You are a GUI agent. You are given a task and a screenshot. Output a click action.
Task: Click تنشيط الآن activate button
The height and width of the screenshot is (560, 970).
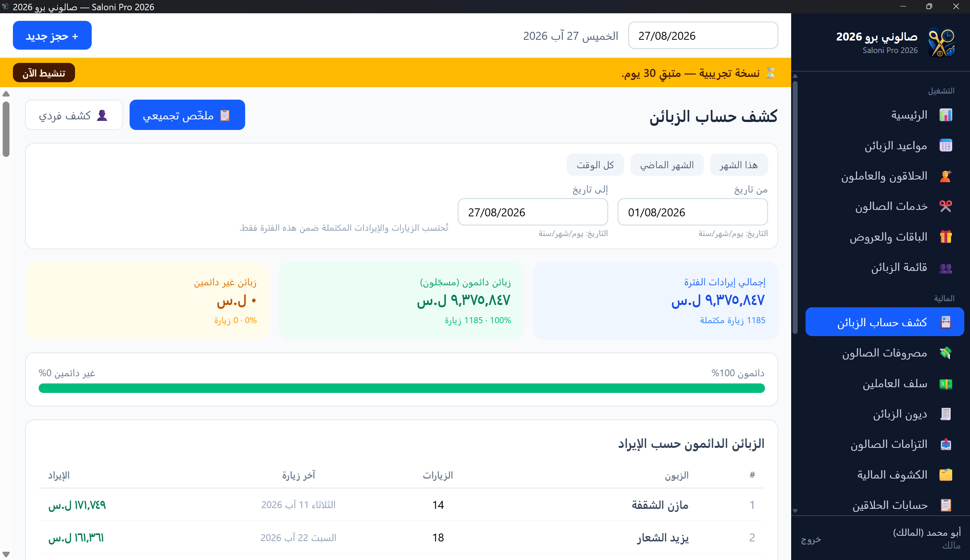pos(44,73)
